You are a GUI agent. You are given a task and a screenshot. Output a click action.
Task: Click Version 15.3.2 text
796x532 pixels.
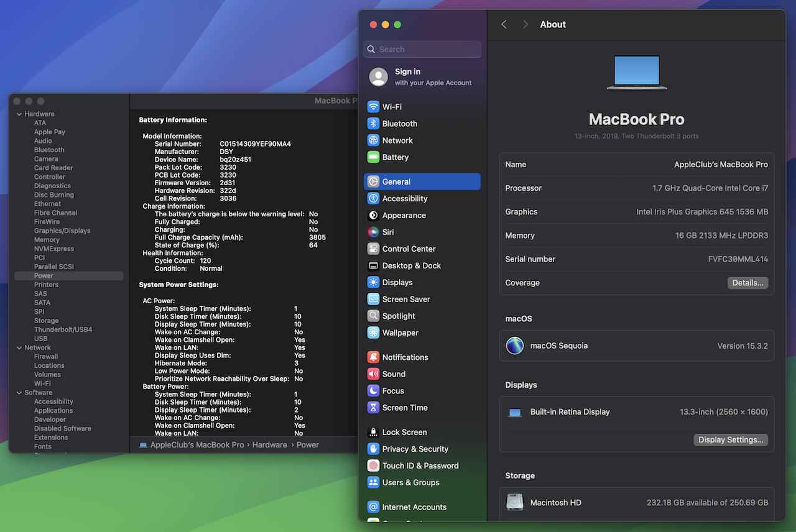pyautogui.click(x=743, y=346)
